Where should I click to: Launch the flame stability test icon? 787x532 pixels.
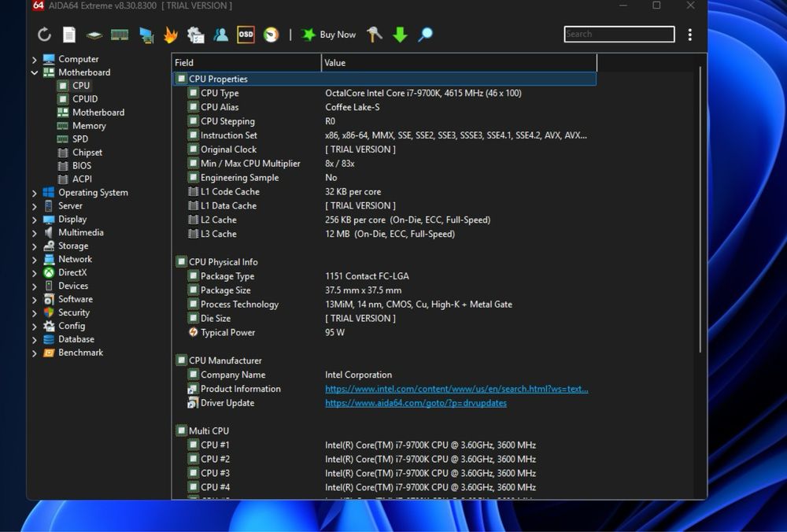[171, 35]
